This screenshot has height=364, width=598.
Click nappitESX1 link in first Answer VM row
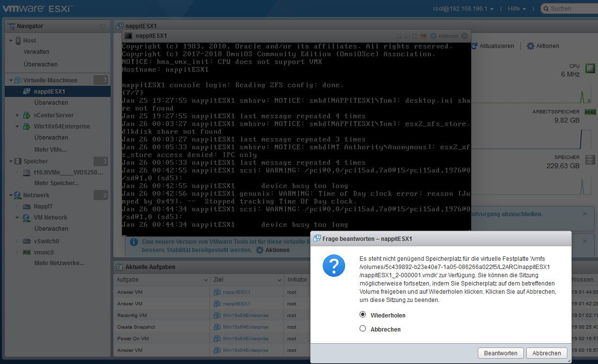[236, 292]
